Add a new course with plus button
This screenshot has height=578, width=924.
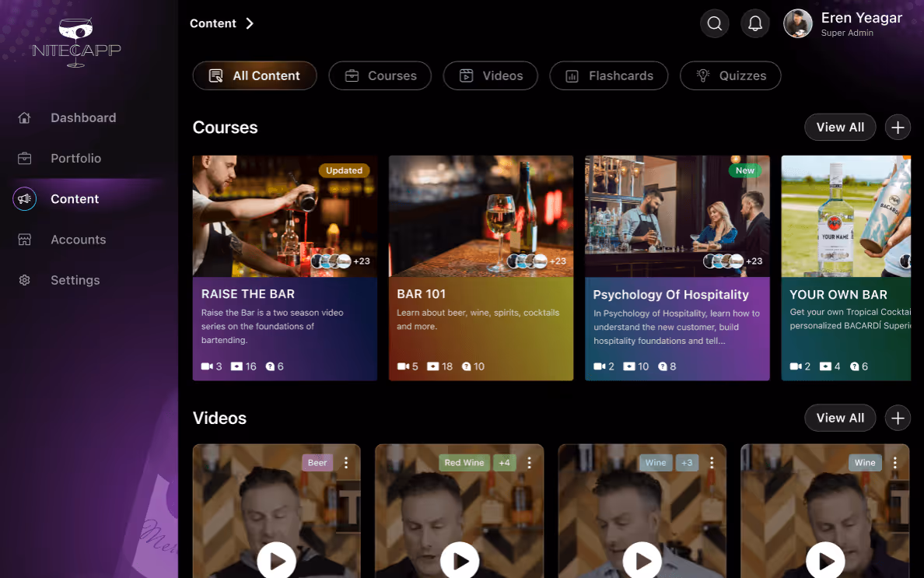(898, 128)
